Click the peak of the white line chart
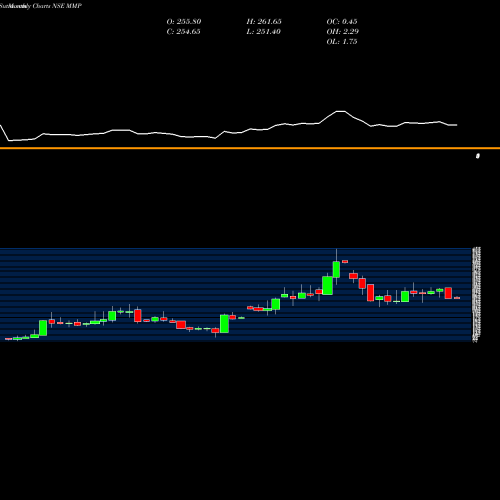This screenshot has height=500, width=500. (x=341, y=111)
